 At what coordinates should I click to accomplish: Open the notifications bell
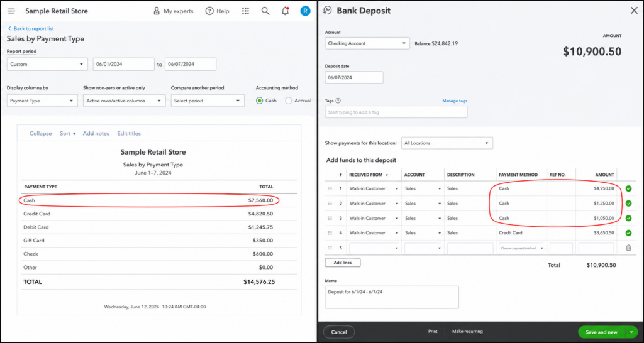(286, 11)
